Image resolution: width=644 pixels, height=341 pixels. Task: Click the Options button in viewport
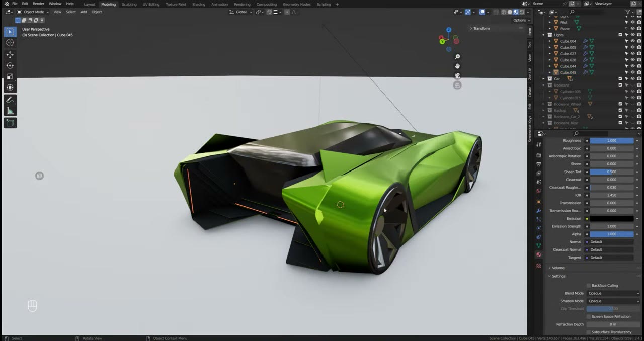522,20
